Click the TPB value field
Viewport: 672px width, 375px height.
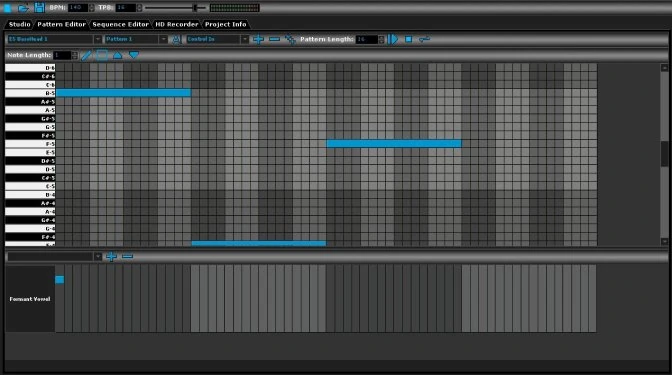pyautogui.click(x=126, y=8)
